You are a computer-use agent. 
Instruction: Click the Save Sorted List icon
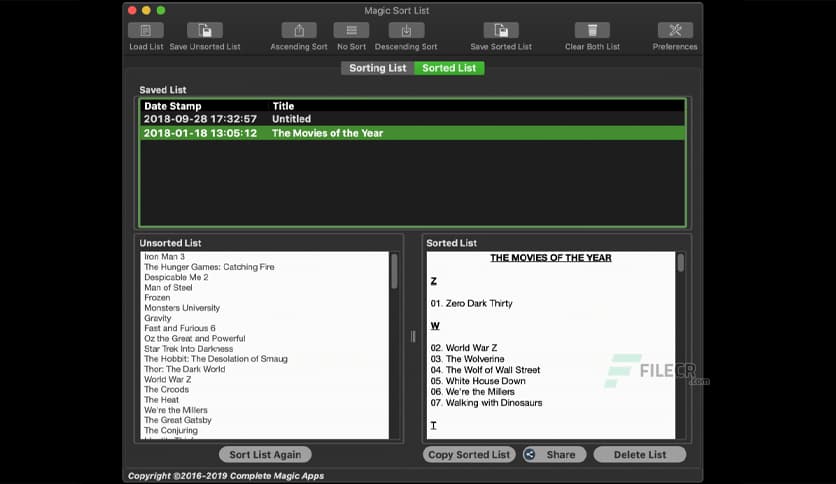tap(501, 31)
